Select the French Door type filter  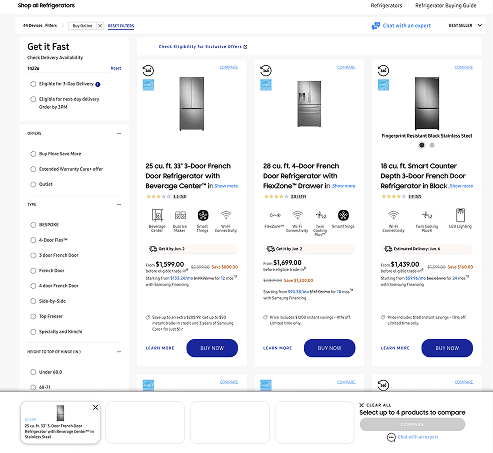pyautogui.click(x=33, y=271)
